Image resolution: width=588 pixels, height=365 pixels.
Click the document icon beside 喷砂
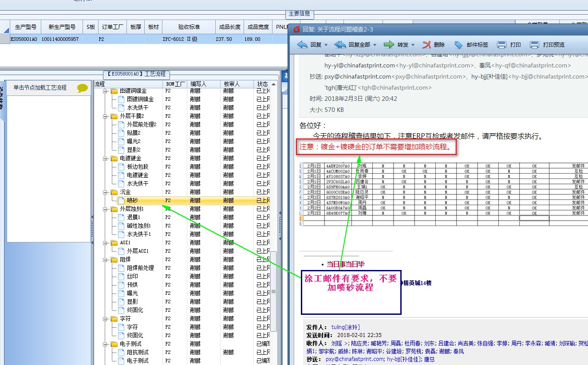pyautogui.click(x=121, y=200)
